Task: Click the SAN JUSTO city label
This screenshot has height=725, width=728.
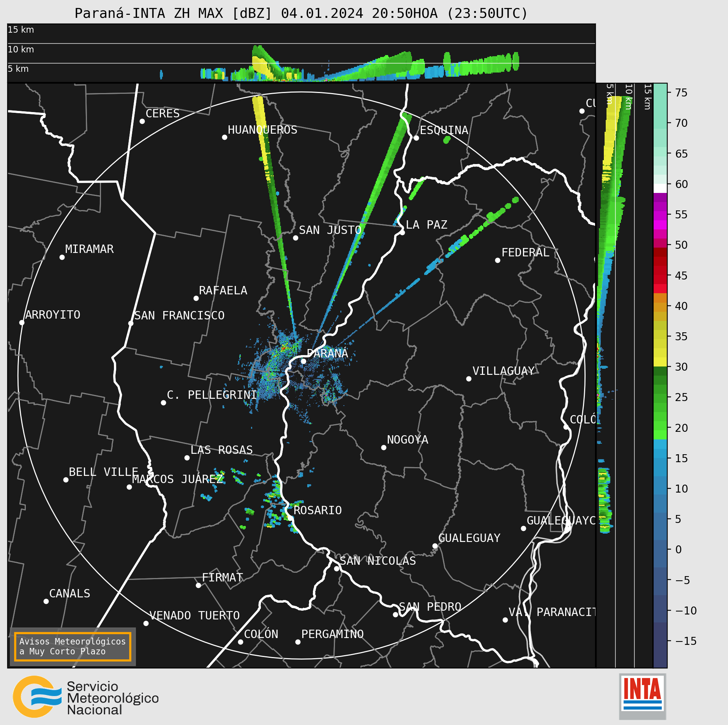Action: pyautogui.click(x=330, y=230)
